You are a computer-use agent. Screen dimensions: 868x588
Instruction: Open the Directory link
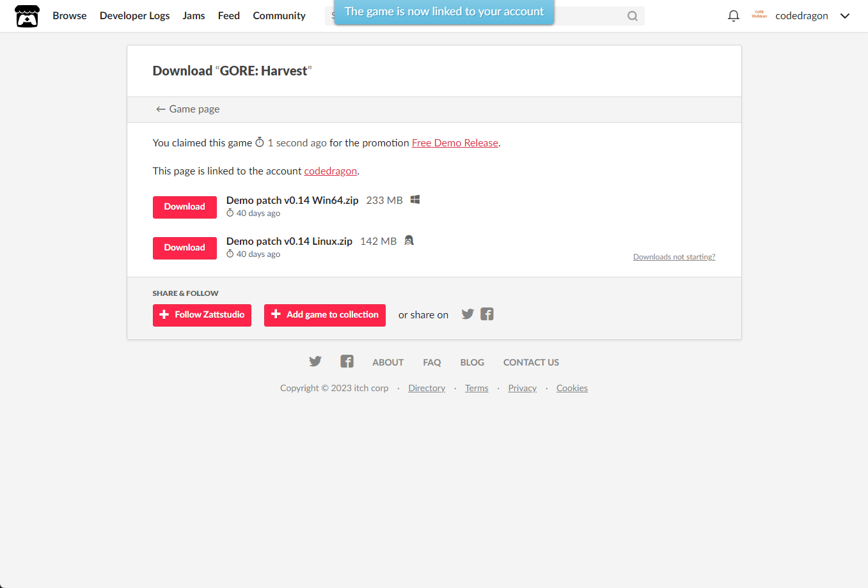point(427,388)
